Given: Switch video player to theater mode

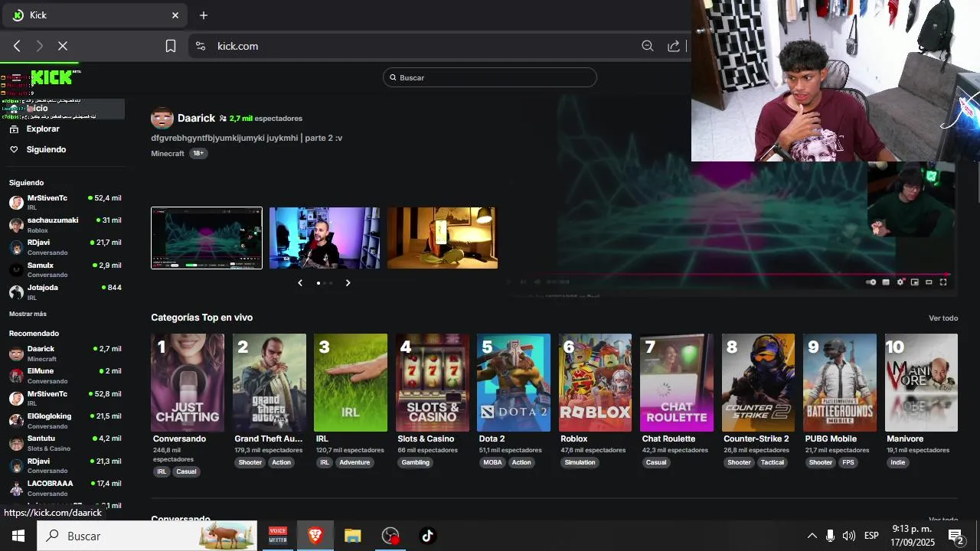Looking at the screenshot, I should click(929, 282).
